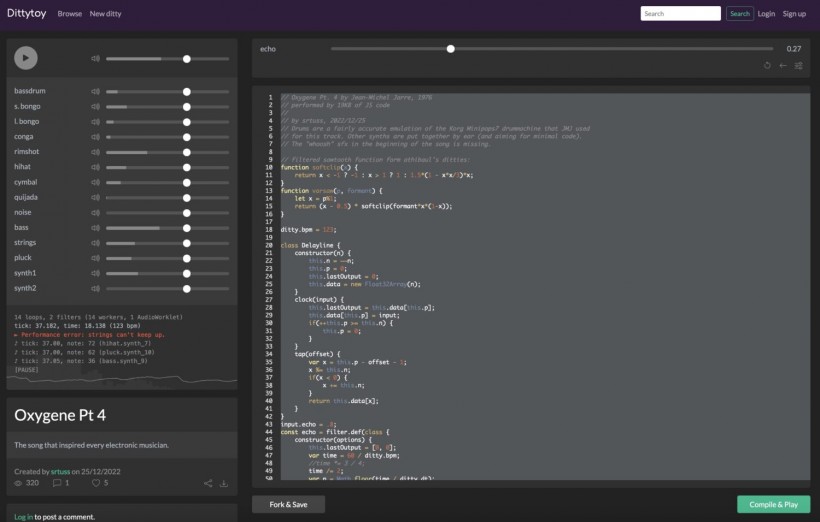The width and height of the screenshot is (820, 522).
Task: Mute the hihat track speaker
Action: pyautogui.click(x=96, y=167)
